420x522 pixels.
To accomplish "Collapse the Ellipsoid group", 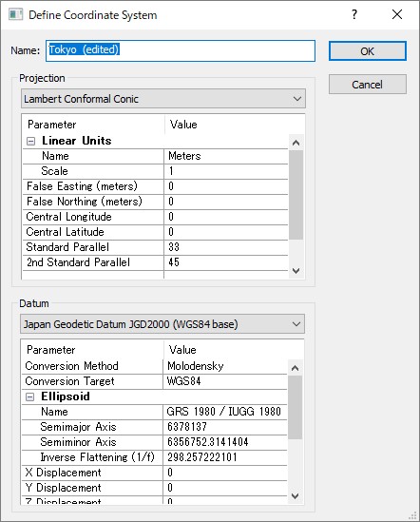I will coord(30,396).
